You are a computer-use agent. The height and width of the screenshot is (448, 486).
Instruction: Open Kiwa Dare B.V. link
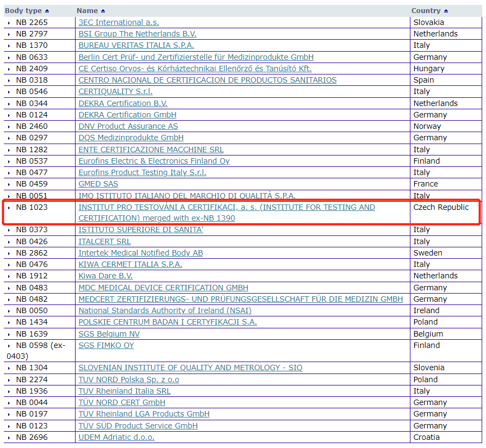click(105, 276)
